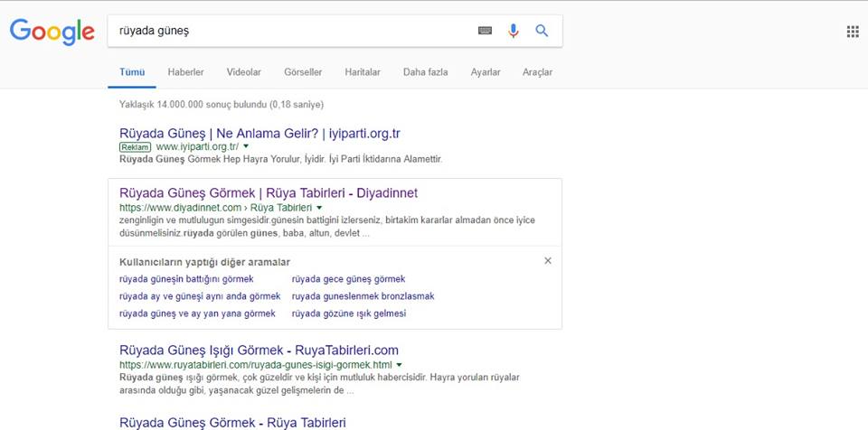
Task: Switch to the Görseller tab
Action: click(303, 72)
